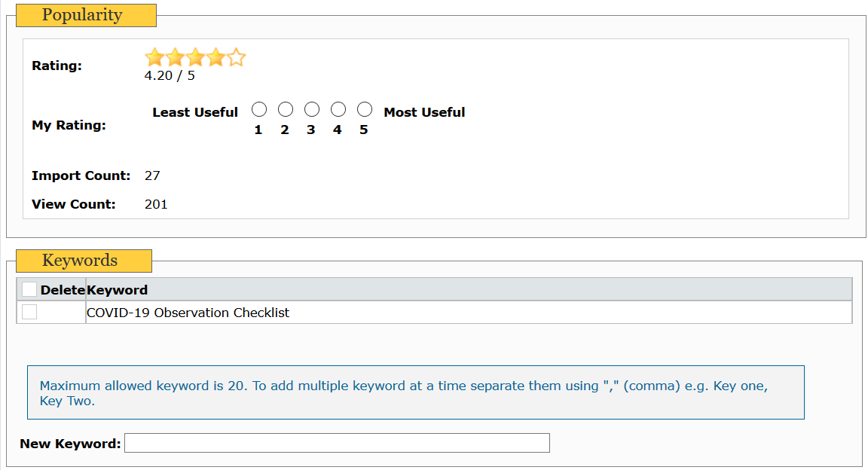Pick Most Useful rating 5

tap(365, 110)
